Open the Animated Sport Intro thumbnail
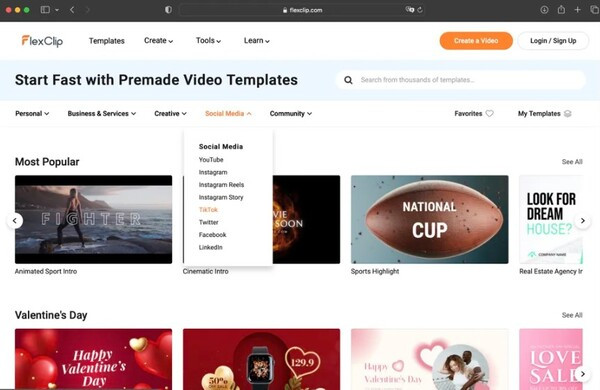The image size is (600, 390). pyautogui.click(x=93, y=219)
